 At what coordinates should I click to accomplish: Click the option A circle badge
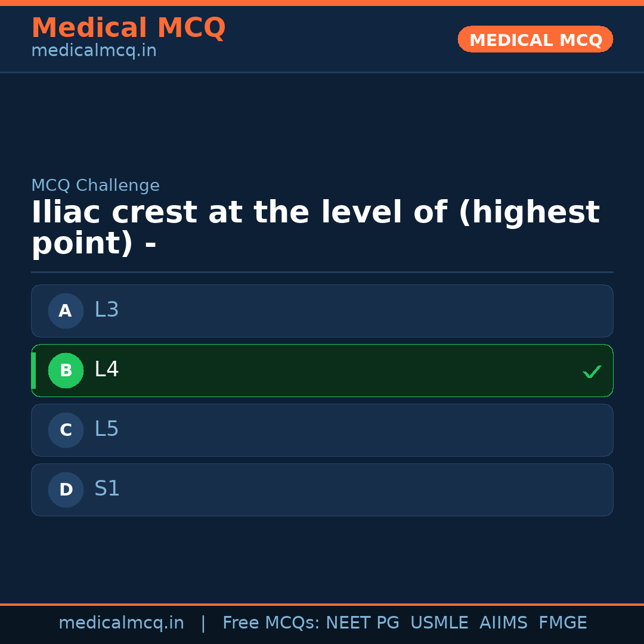66,311
